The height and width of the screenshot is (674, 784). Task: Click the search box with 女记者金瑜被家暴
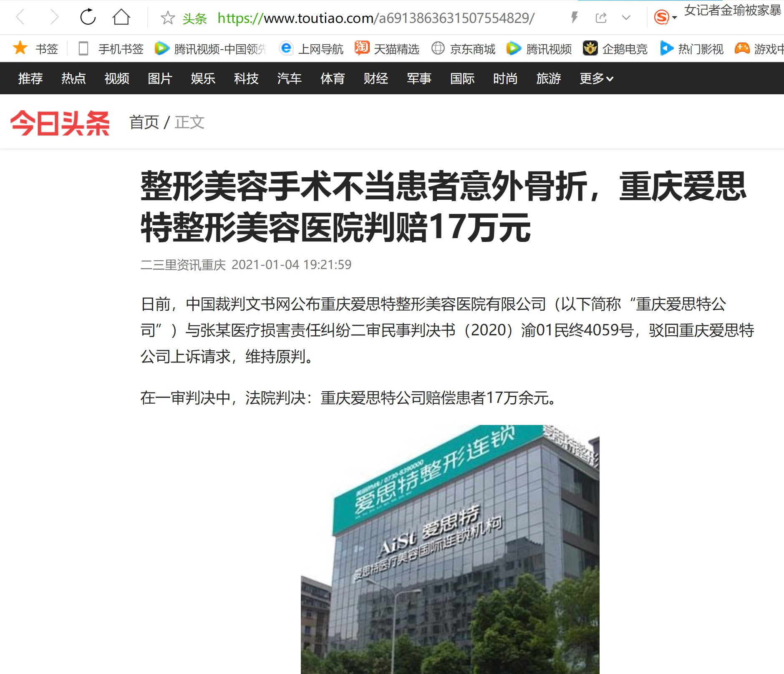(733, 10)
